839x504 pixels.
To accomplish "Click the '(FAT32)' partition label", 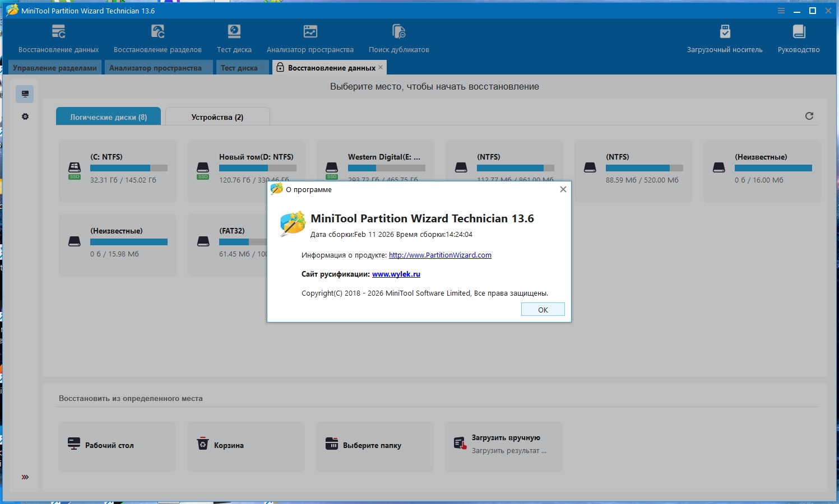I will pyautogui.click(x=232, y=231).
